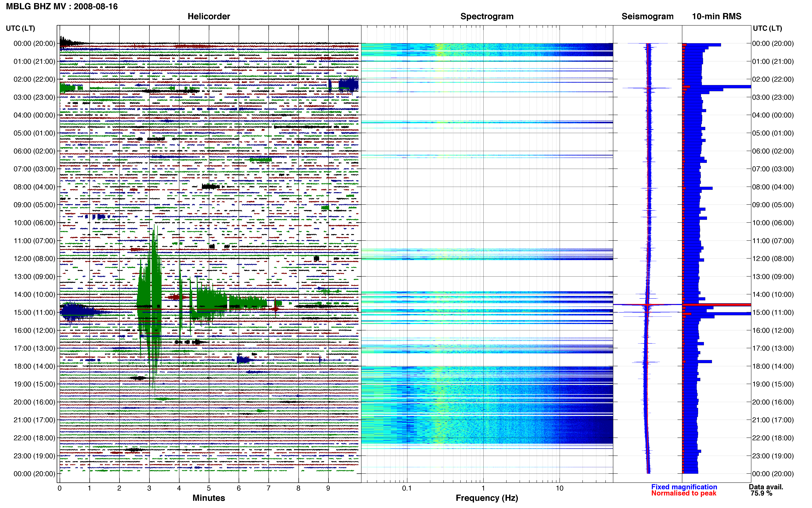Click the right-axis time label "21:00 (17:00)"
Image resolution: width=812 pixels, height=508 pixels.
pos(773,420)
